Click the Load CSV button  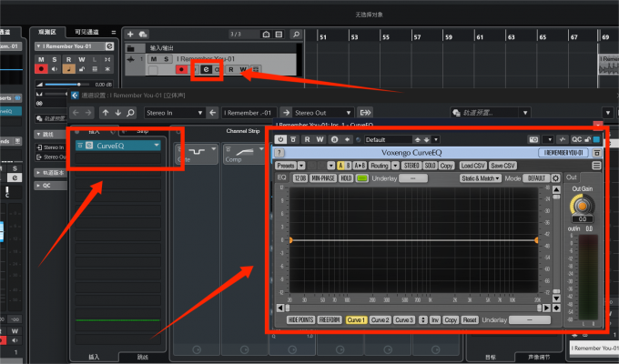tap(473, 166)
